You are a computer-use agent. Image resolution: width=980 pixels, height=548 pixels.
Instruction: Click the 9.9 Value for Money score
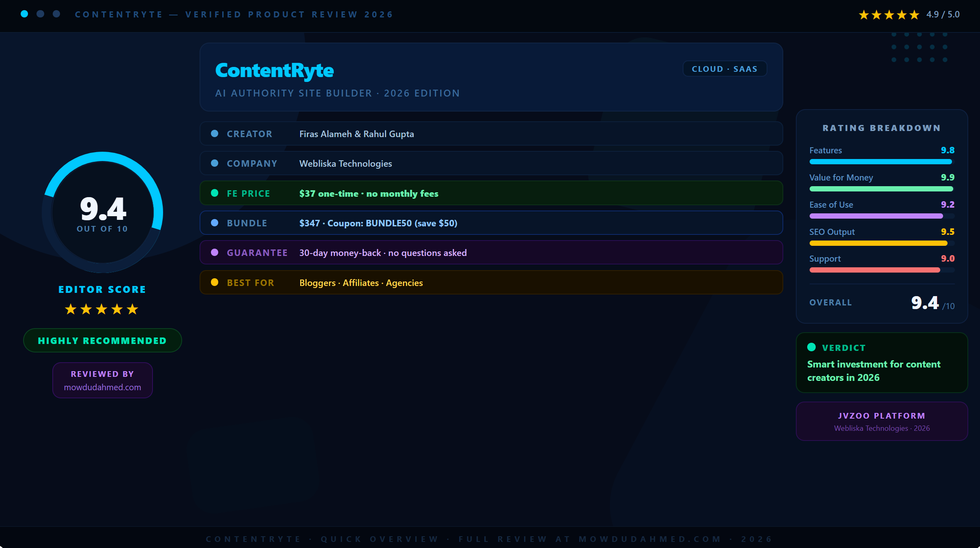[x=948, y=177]
